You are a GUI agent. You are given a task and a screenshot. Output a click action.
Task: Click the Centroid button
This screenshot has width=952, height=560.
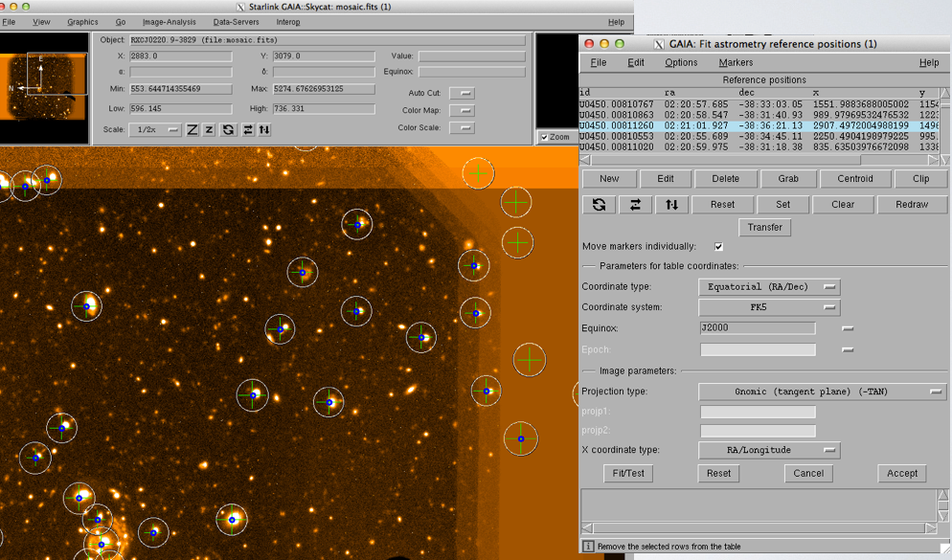(854, 178)
